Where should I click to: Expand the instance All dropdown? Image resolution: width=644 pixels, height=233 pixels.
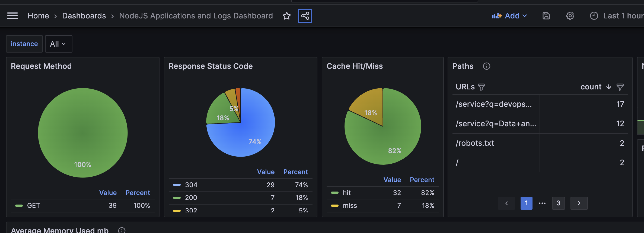coord(59,44)
